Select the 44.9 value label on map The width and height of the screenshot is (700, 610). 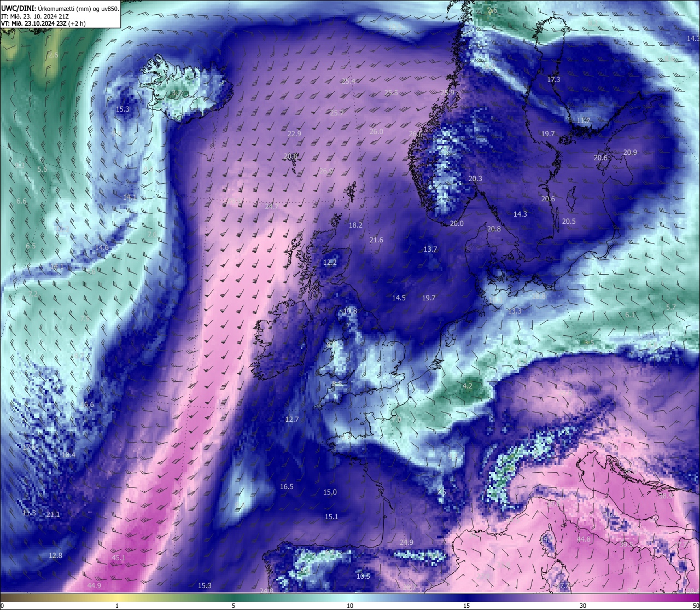pyautogui.click(x=94, y=586)
